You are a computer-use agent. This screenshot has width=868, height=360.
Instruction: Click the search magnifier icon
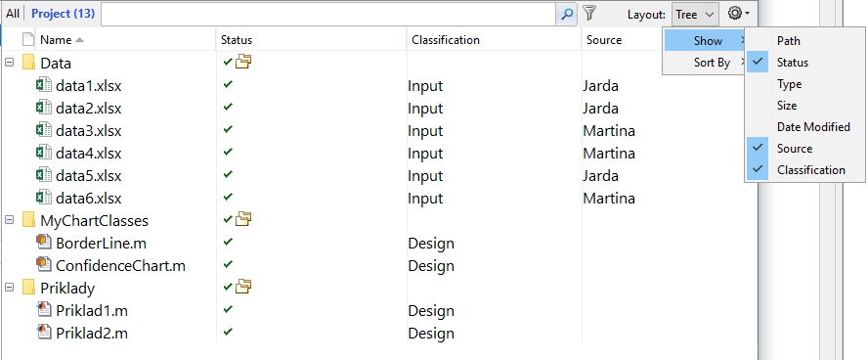click(x=566, y=14)
